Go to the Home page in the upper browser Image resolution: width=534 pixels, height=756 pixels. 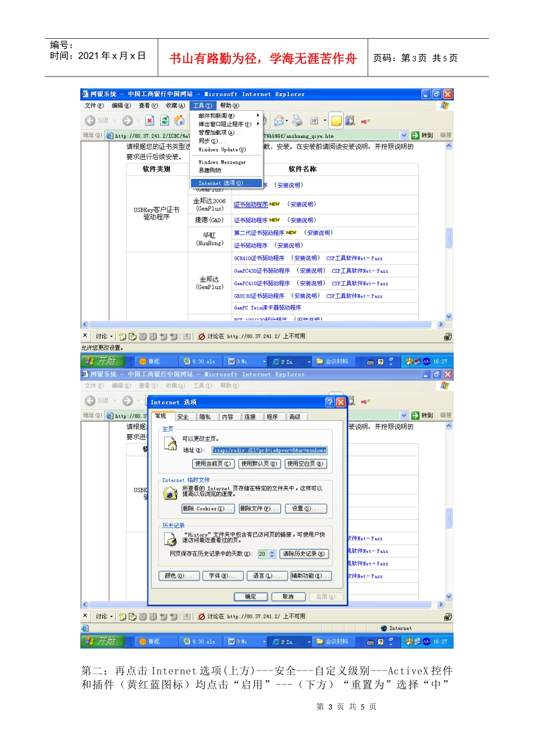pyautogui.click(x=179, y=120)
